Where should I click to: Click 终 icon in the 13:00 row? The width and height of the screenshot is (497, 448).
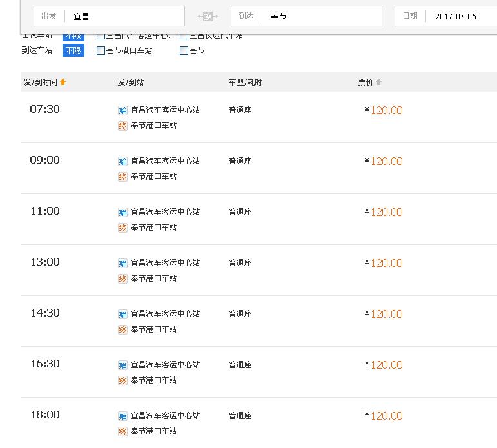pyautogui.click(x=122, y=278)
